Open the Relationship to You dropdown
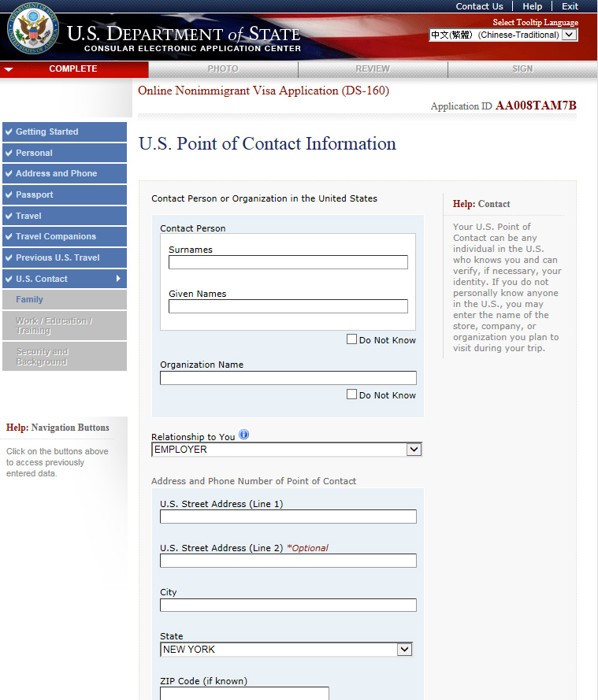The width and height of the screenshot is (598, 700). tap(287, 450)
